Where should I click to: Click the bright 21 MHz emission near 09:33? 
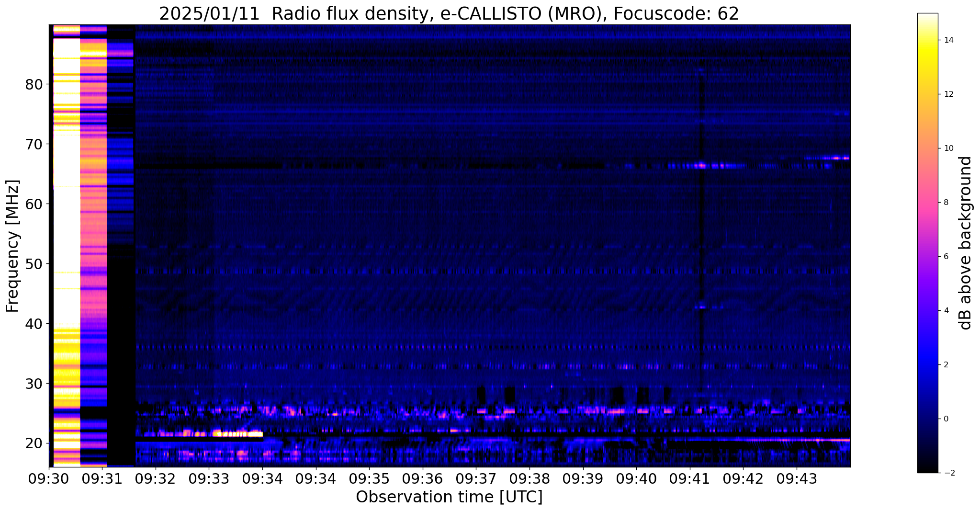click(237, 434)
